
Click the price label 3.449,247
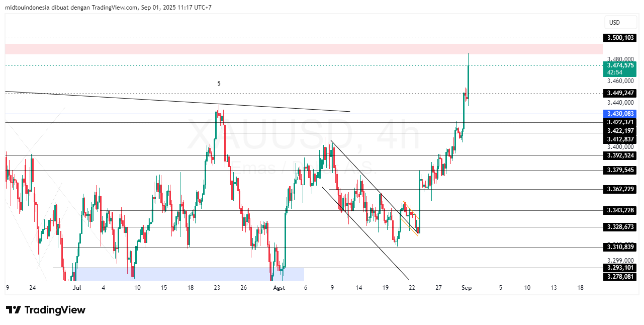click(x=619, y=93)
